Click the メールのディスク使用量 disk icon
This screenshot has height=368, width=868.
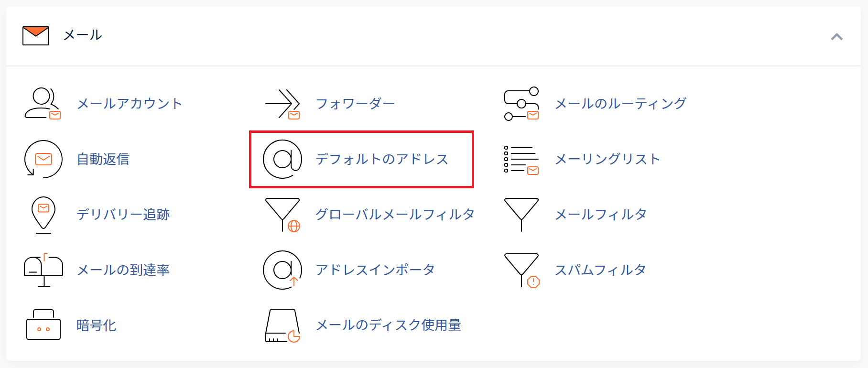pyautogui.click(x=282, y=325)
